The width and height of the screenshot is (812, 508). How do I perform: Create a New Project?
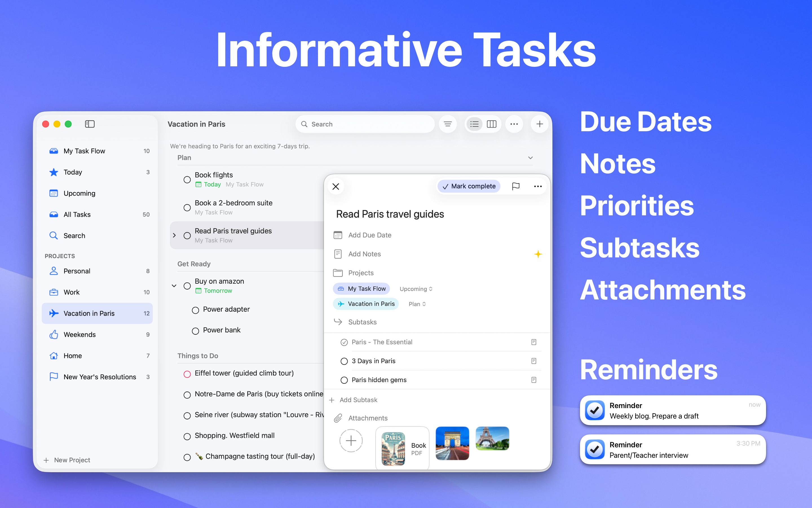click(x=67, y=460)
